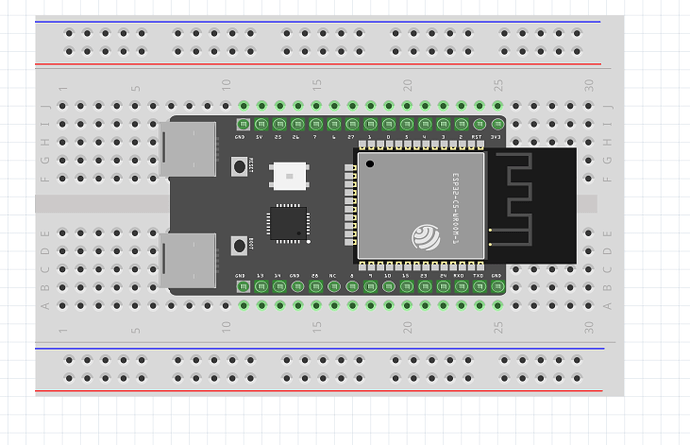Click pin 10 on the bottom header
This screenshot has width=690, height=445.
389,287
